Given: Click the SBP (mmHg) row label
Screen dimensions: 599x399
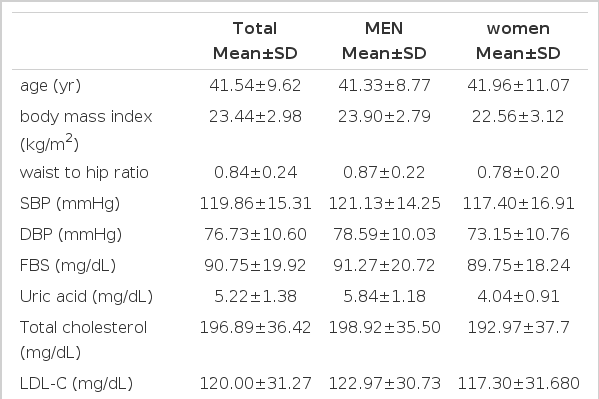Looking at the screenshot, I should pyautogui.click(x=70, y=203).
